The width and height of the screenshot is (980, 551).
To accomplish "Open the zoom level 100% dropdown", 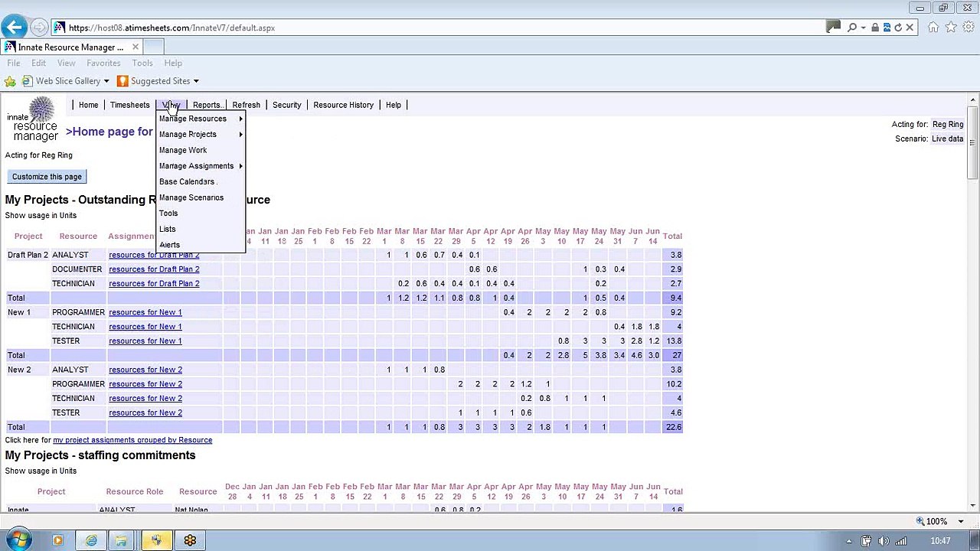I will [x=961, y=521].
